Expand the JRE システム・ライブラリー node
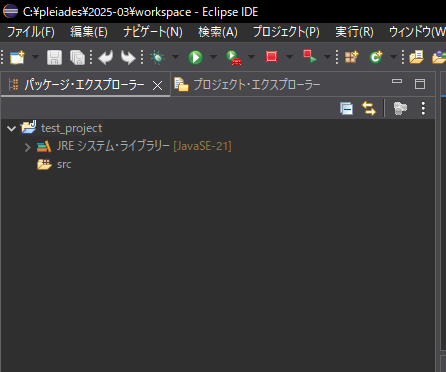Image resolution: width=446 pixels, height=372 pixels. pyautogui.click(x=28, y=147)
